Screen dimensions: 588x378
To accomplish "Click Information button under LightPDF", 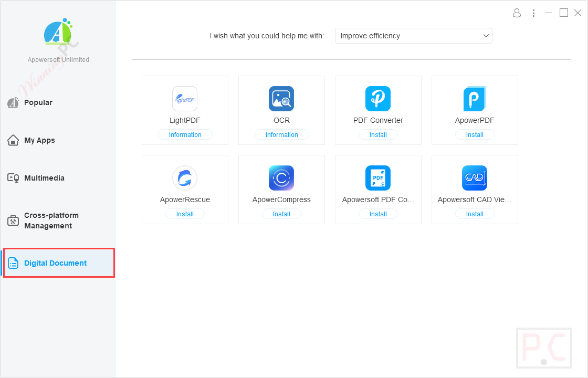I will point(185,135).
